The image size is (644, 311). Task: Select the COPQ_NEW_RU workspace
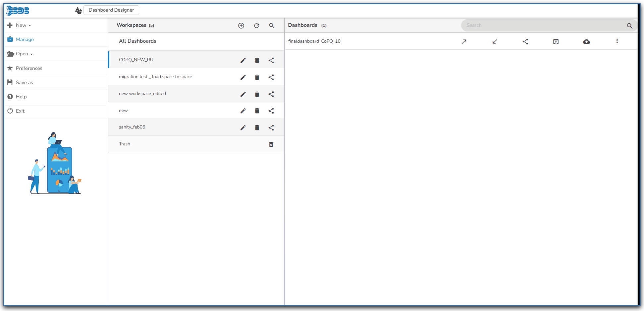pyautogui.click(x=196, y=60)
